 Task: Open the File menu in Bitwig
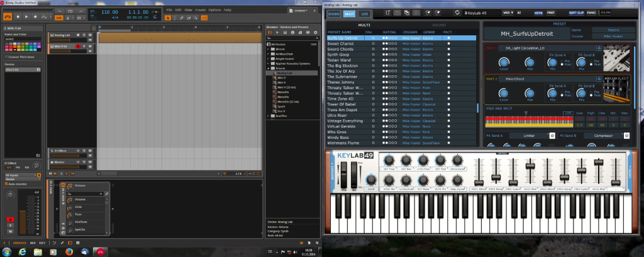tap(169, 10)
